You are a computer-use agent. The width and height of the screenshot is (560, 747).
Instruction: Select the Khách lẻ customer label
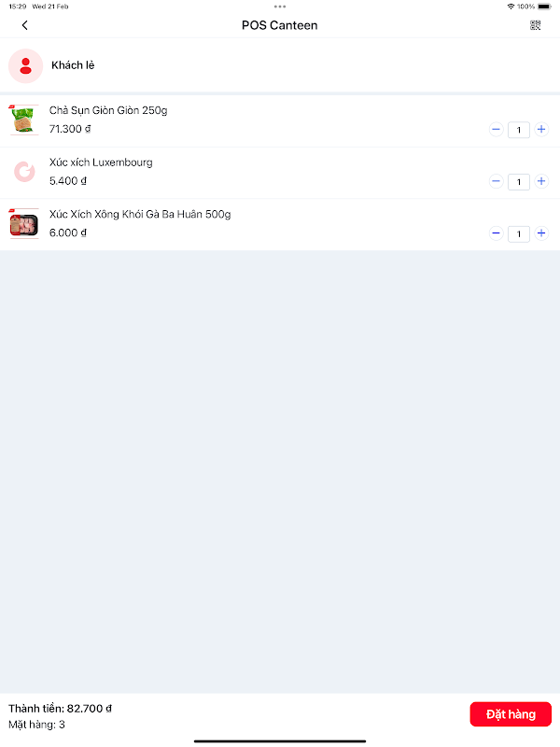[x=73, y=65]
